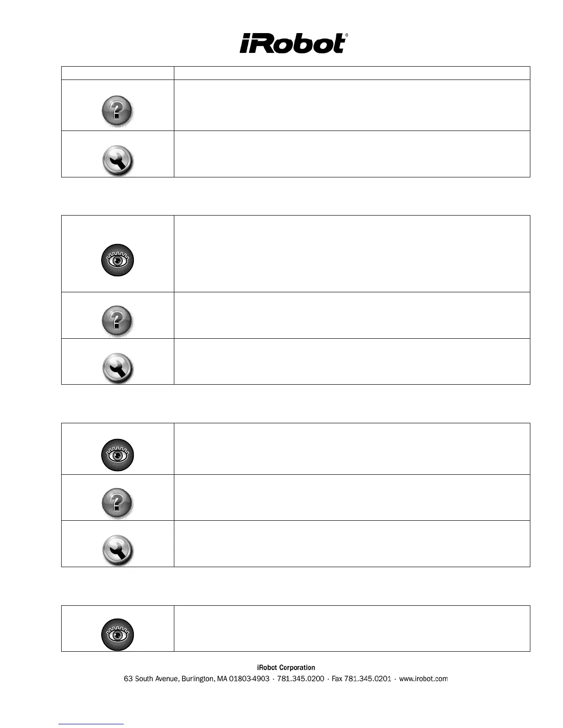Select the question mark icon in the third table
The height and width of the screenshot is (728, 563).
[x=117, y=502]
